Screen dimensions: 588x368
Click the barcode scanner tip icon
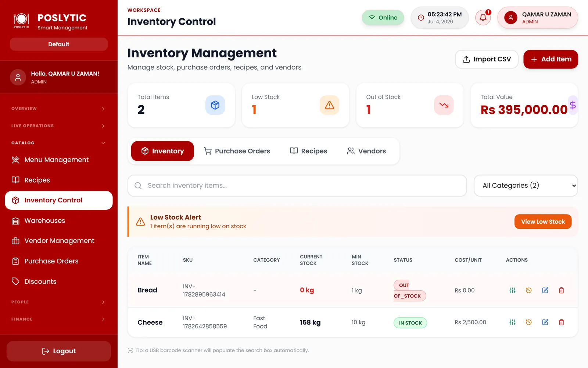pos(130,350)
